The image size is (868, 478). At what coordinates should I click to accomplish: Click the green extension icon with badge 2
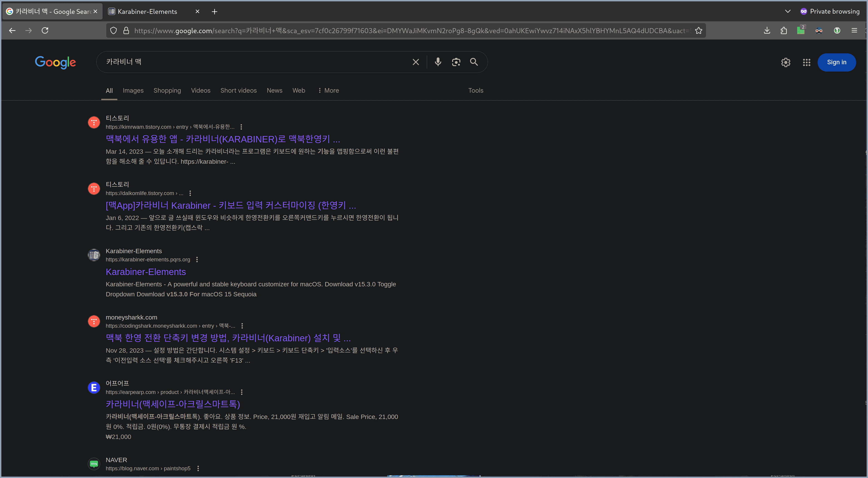pos(801,30)
